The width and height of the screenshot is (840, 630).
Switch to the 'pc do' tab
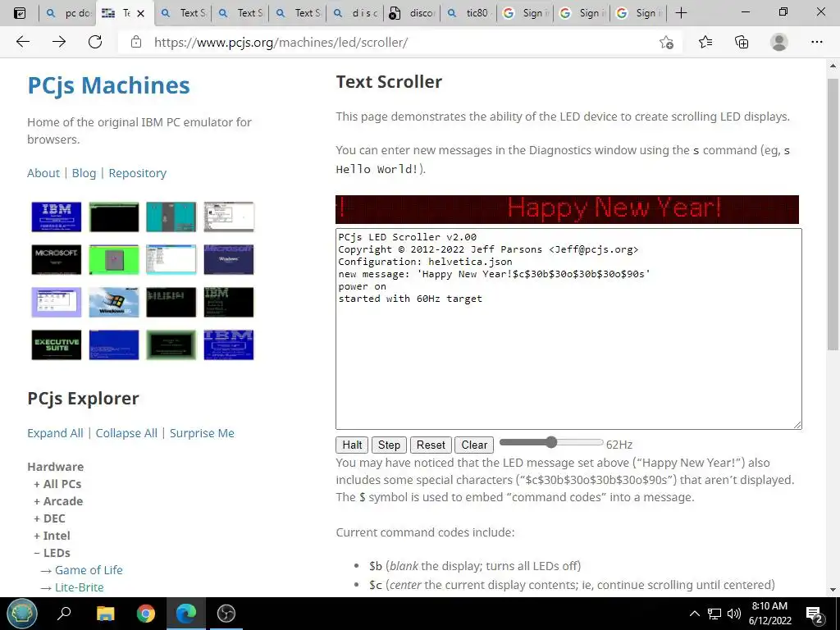tap(69, 13)
